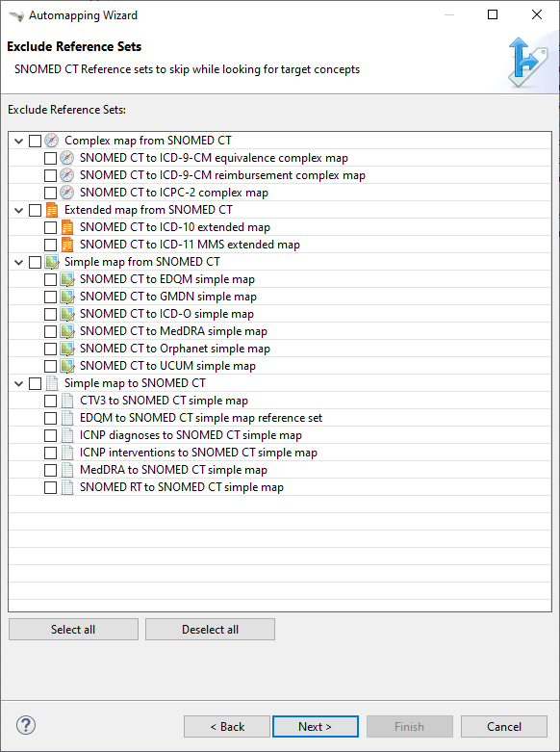
Task: Collapse the Complex map from SNOMED CT group
Action: point(18,141)
